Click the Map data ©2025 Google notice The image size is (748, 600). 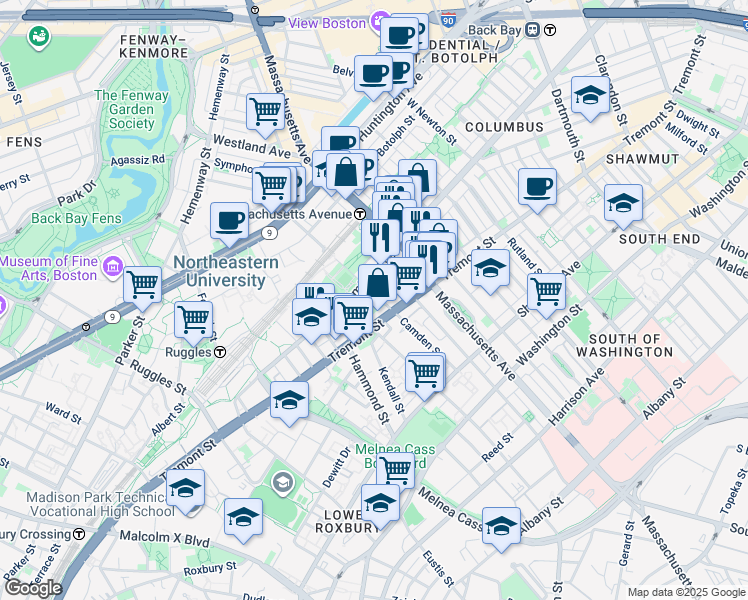(687, 592)
